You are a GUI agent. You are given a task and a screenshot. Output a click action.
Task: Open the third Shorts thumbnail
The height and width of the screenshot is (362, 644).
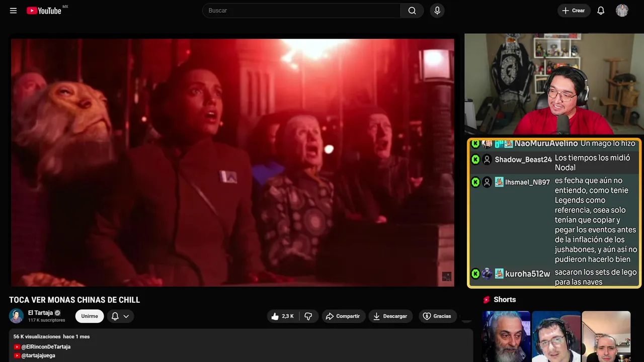606,336
